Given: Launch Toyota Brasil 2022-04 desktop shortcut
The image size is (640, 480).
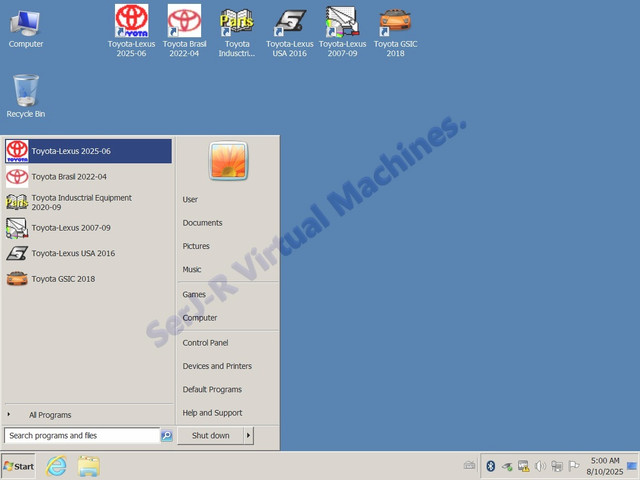Looking at the screenshot, I should [184, 31].
